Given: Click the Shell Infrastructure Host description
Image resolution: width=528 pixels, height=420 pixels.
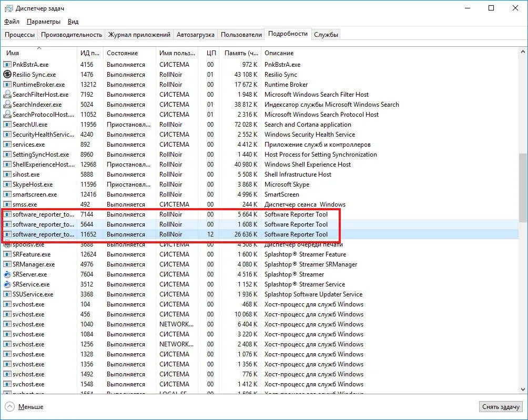Looking at the screenshot, I should point(298,175).
